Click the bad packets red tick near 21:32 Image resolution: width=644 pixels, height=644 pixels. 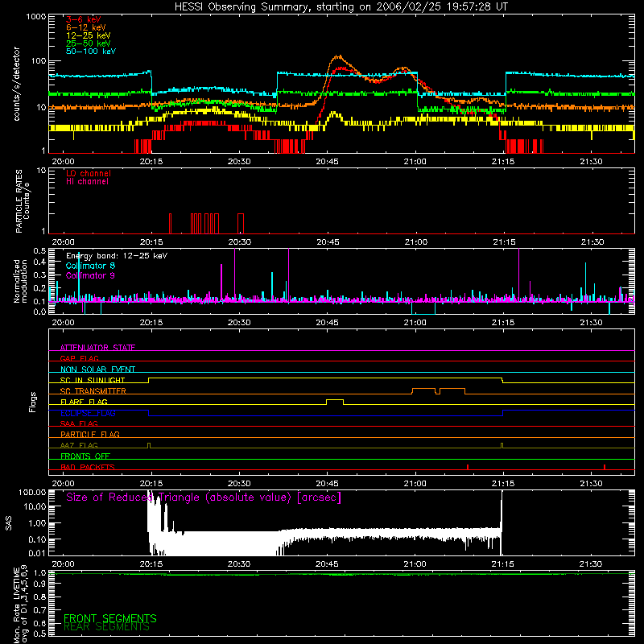[x=605, y=467]
